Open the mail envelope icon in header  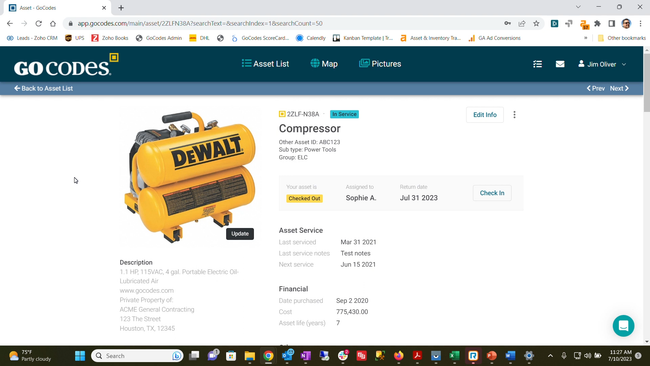click(560, 64)
